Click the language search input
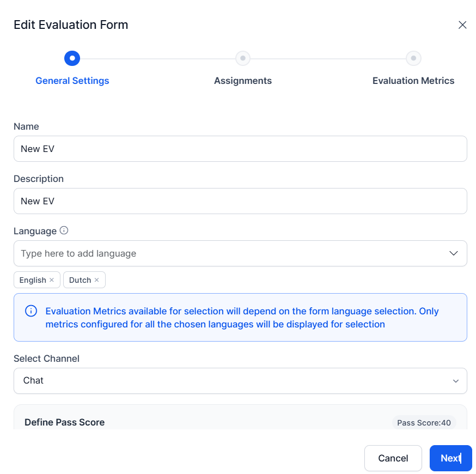Screen dimensions: 476x474 click(x=231, y=253)
